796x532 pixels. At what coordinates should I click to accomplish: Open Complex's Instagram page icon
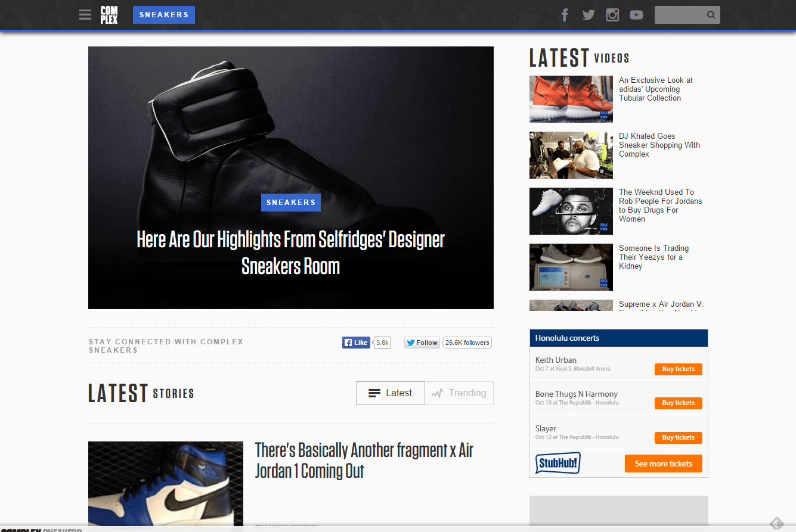[612, 15]
